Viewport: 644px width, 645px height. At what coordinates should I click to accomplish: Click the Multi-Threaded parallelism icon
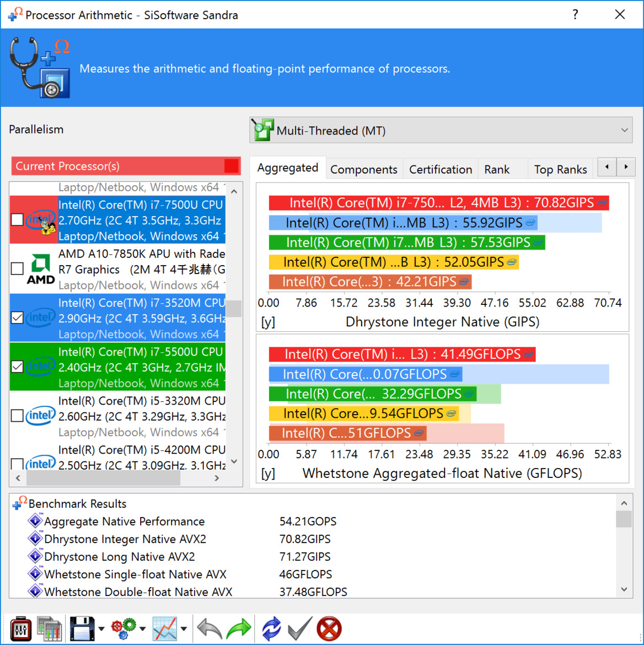pyautogui.click(x=263, y=130)
